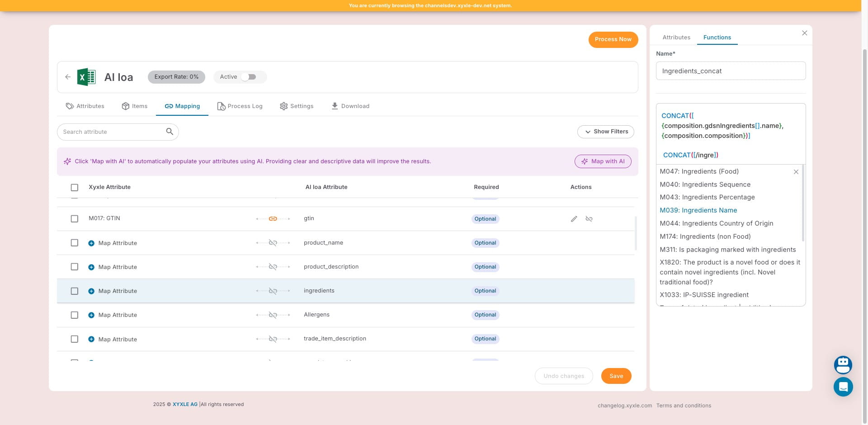Screen dimensions: 868x425
Task: Toggle the Active switch
Action: click(x=249, y=77)
